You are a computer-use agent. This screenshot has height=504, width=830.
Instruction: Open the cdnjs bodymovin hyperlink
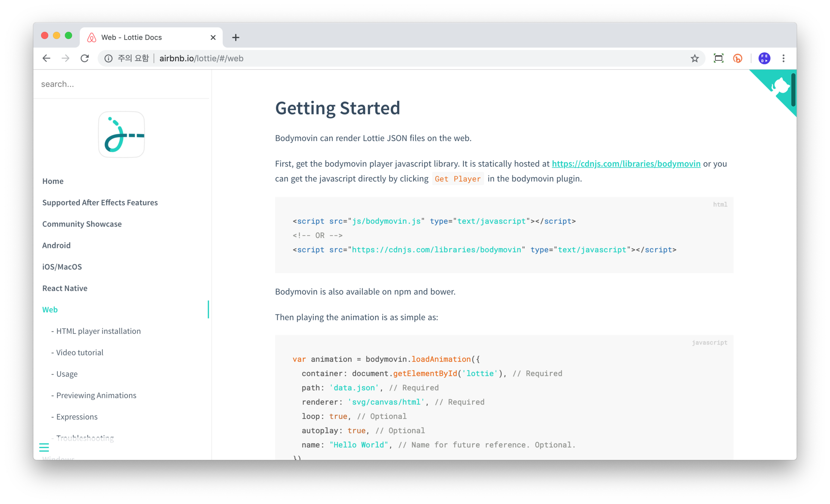[626, 164]
